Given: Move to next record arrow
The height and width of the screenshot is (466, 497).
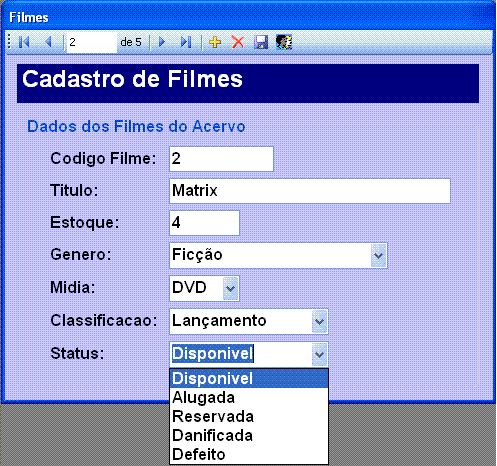Looking at the screenshot, I should [162, 42].
